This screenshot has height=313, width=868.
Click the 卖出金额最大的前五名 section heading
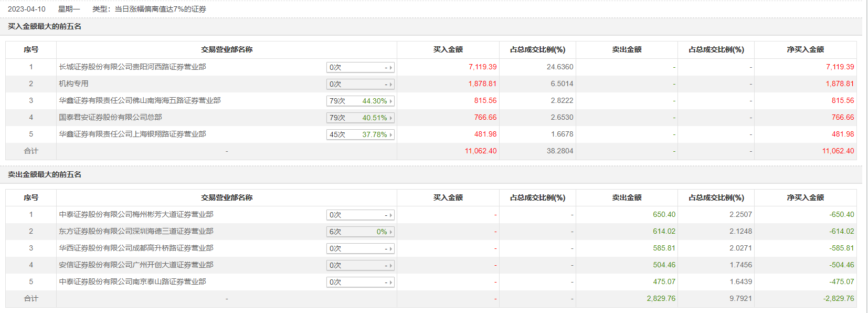(45, 174)
